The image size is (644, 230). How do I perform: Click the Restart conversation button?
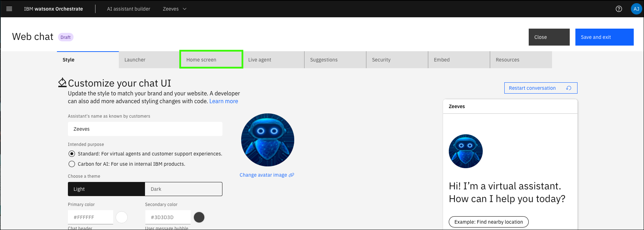(x=540, y=88)
